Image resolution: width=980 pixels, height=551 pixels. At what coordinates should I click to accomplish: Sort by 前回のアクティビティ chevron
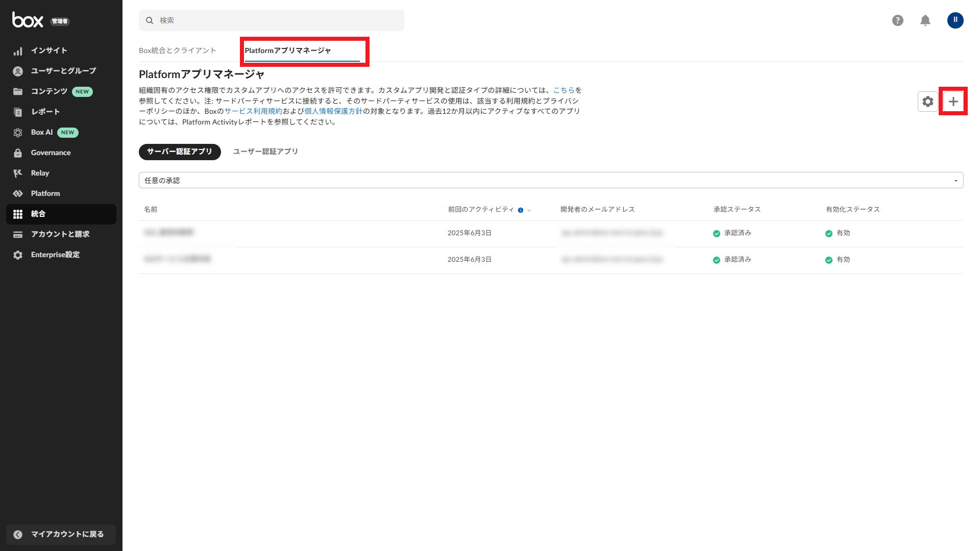pyautogui.click(x=529, y=210)
